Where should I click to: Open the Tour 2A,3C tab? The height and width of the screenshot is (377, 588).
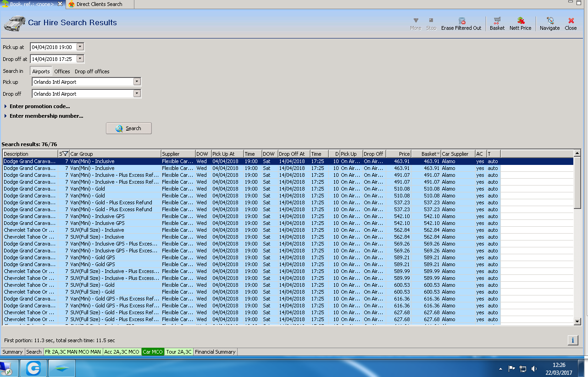tap(179, 352)
